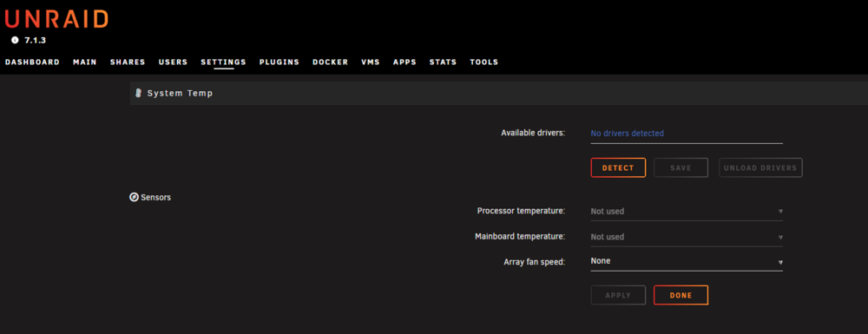The height and width of the screenshot is (334, 868).
Task: Open the Dashboard tab
Action: pos(32,62)
